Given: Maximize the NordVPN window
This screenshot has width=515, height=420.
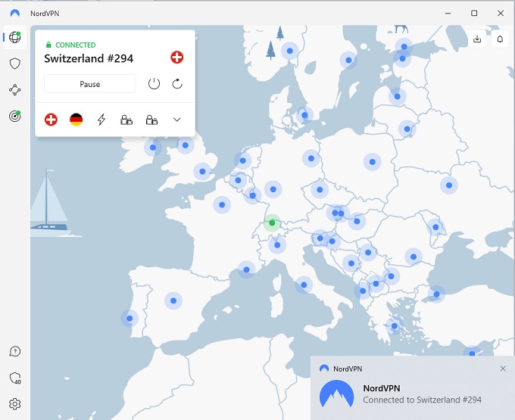Looking at the screenshot, I should pyautogui.click(x=474, y=13).
